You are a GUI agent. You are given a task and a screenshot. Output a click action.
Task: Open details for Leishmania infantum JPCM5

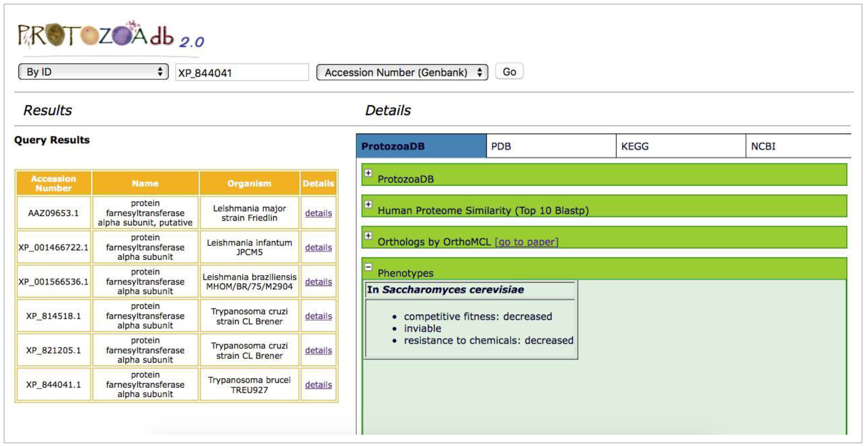318,248
